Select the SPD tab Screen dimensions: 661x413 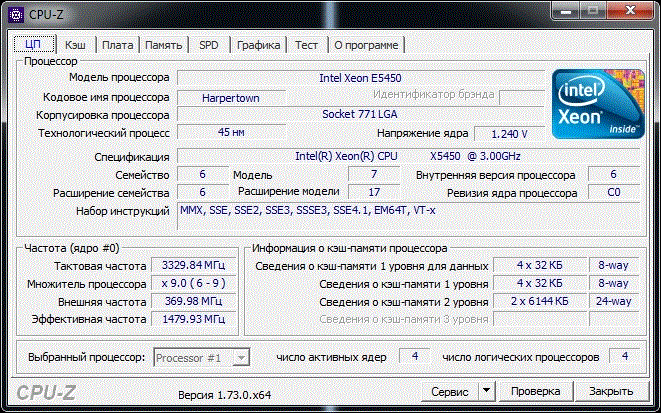point(209,45)
